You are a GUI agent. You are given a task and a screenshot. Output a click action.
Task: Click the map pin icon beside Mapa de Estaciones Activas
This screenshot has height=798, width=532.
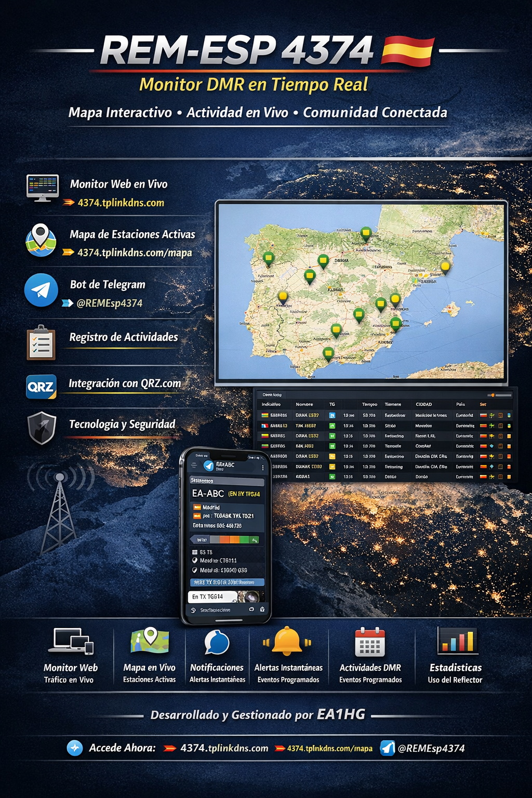click(41, 240)
